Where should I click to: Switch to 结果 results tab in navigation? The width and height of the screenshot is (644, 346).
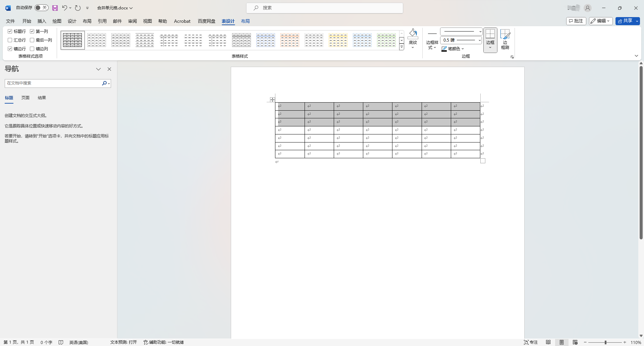[42, 98]
